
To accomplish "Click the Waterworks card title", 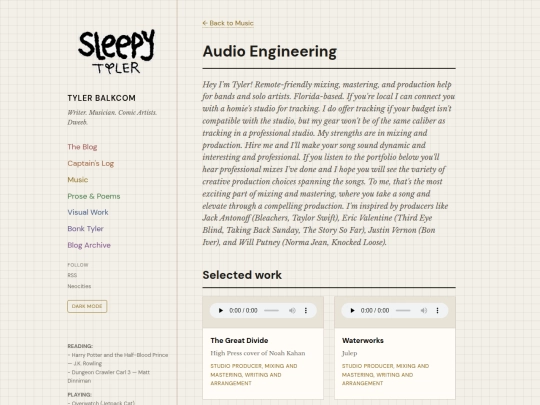I will (x=363, y=340).
